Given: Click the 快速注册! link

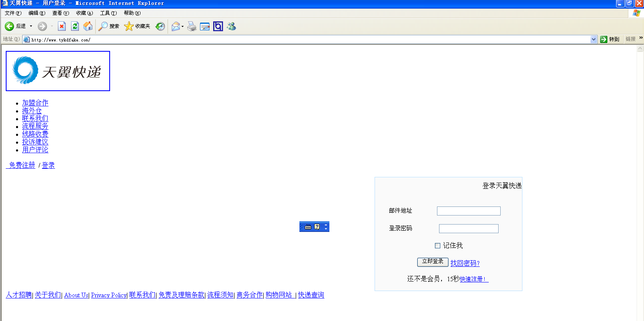Looking at the screenshot, I should [474, 279].
